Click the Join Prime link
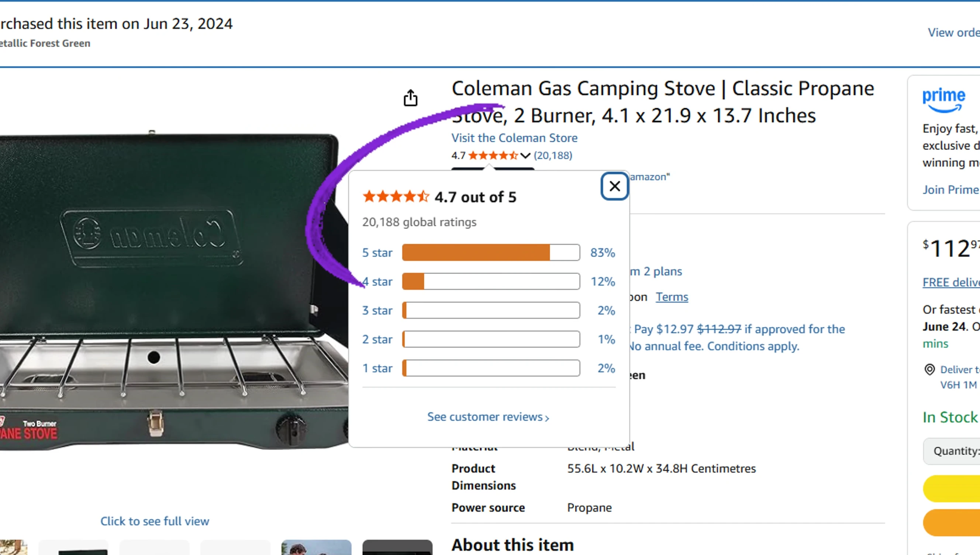 (950, 190)
